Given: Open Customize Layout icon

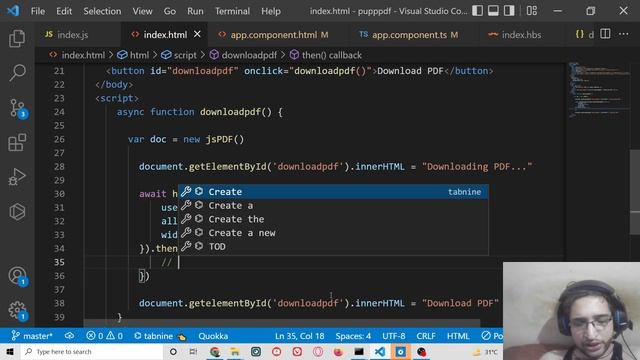Looking at the screenshot, I should click(531, 11).
